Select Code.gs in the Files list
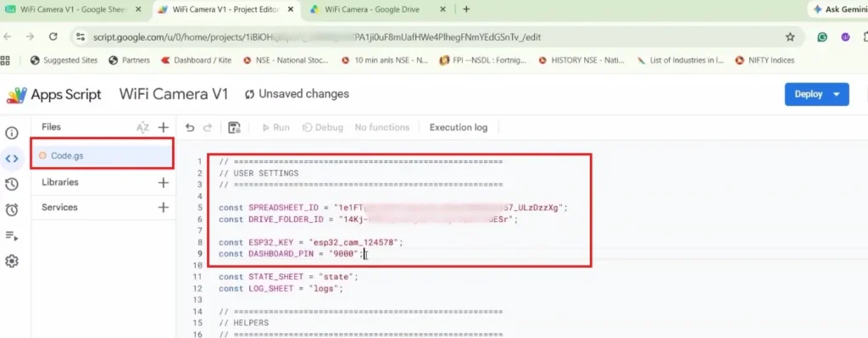Screen dimensions: 868x338 (103, 156)
